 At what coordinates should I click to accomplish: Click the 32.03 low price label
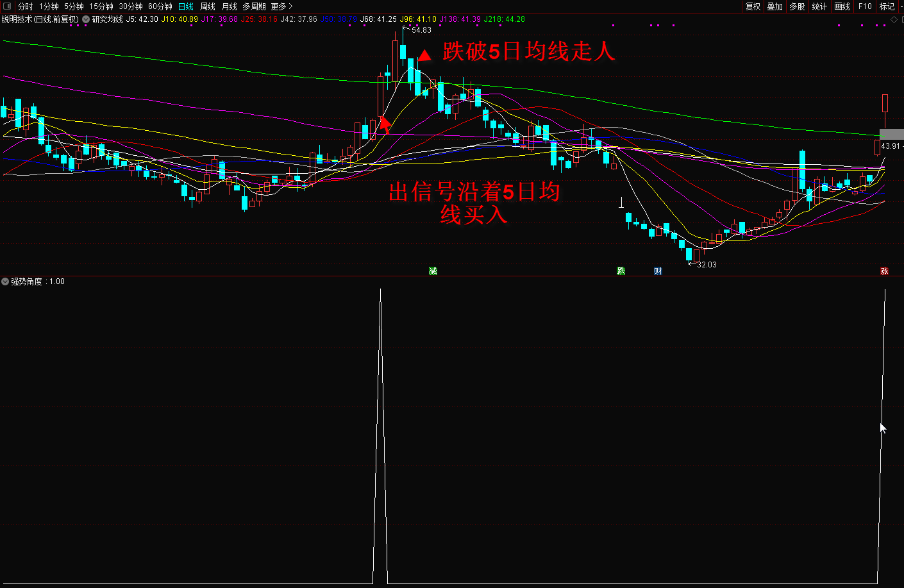point(707,265)
